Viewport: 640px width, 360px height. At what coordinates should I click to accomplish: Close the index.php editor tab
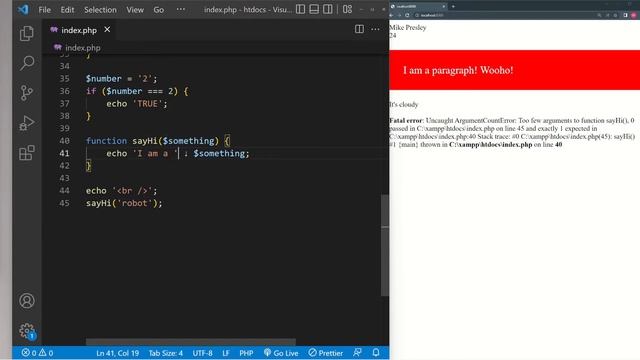click(x=107, y=29)
